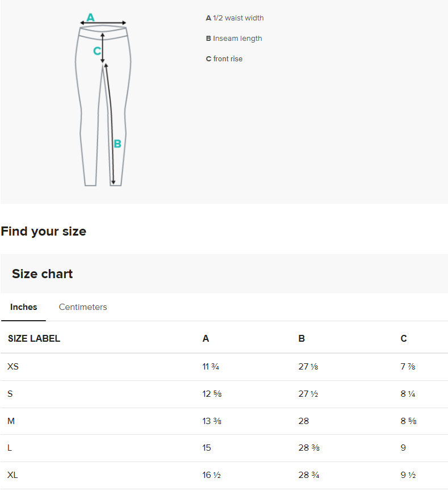Click the Size chart heading
The width and height of the screenshot is (448, 491).
click(42, 274)
